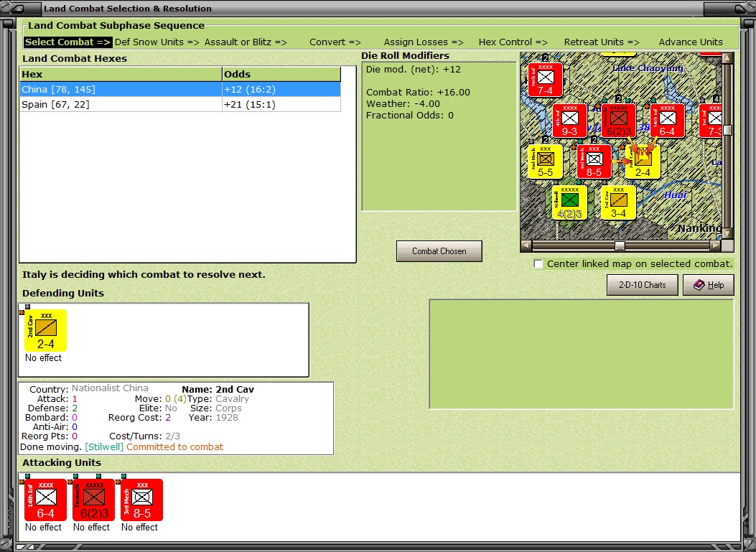Click the map scrollbar's left arrow

(x=526, y=246)
